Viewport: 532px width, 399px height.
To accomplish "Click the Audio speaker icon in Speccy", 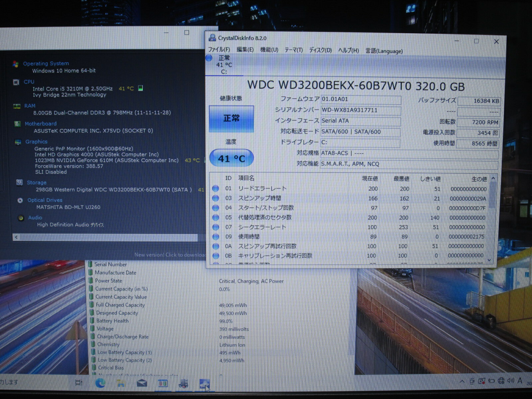I will 21,218.
